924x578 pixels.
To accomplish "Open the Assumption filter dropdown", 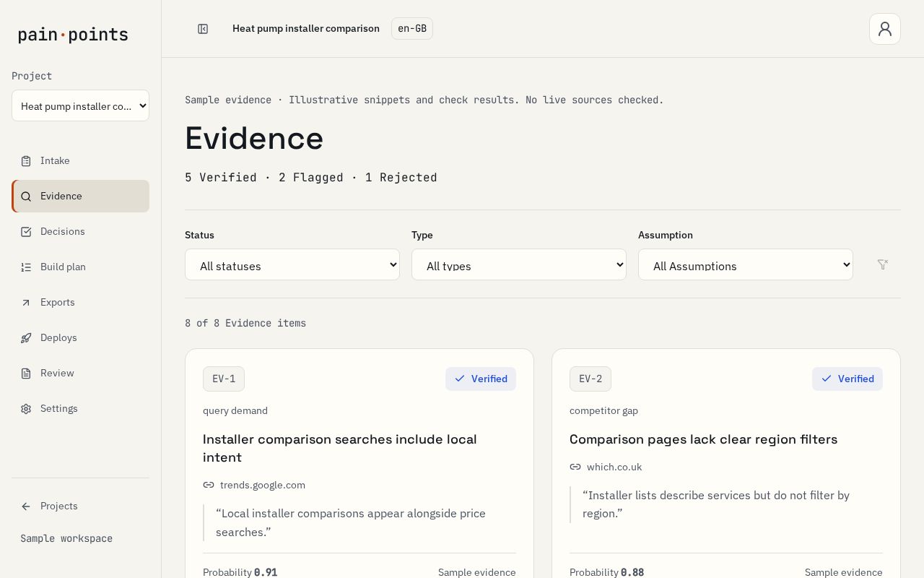I will (x=746, y=264).
